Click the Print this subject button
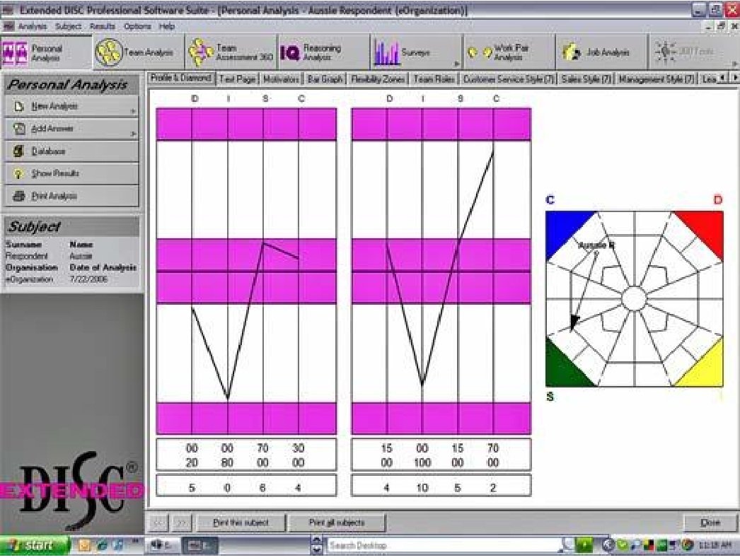 (x=240, y=523)
